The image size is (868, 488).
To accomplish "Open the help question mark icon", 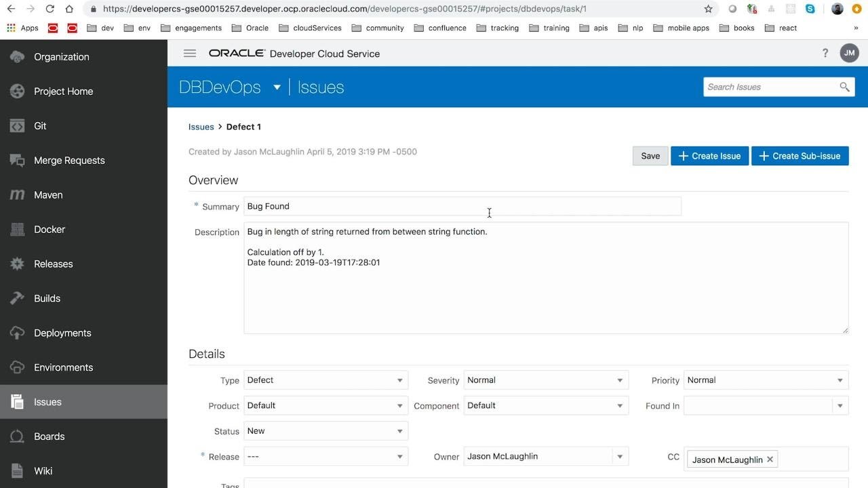I will (x=825, y=53).
